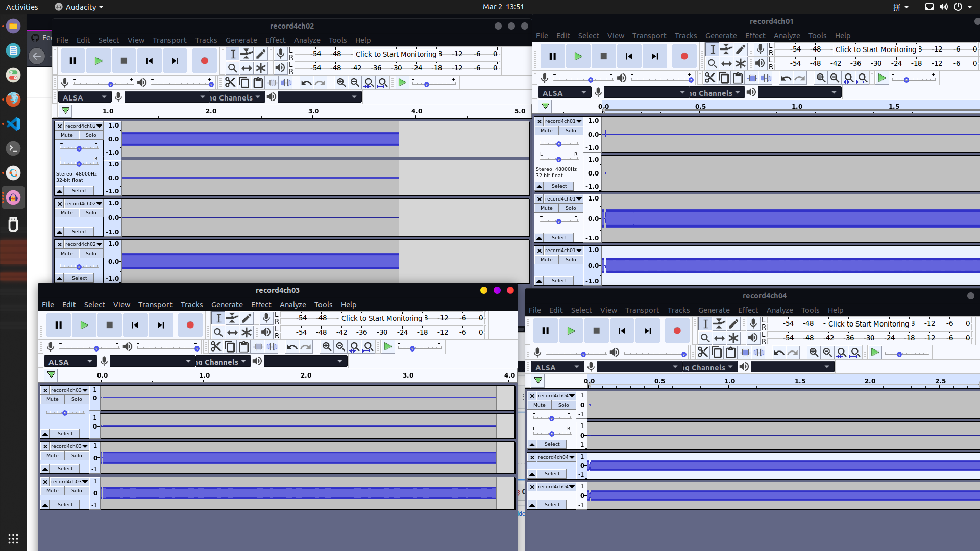Open ALSA host dropdown in record4ch04
This screenshot has height=551, width=980.
[x=557, y=367]
